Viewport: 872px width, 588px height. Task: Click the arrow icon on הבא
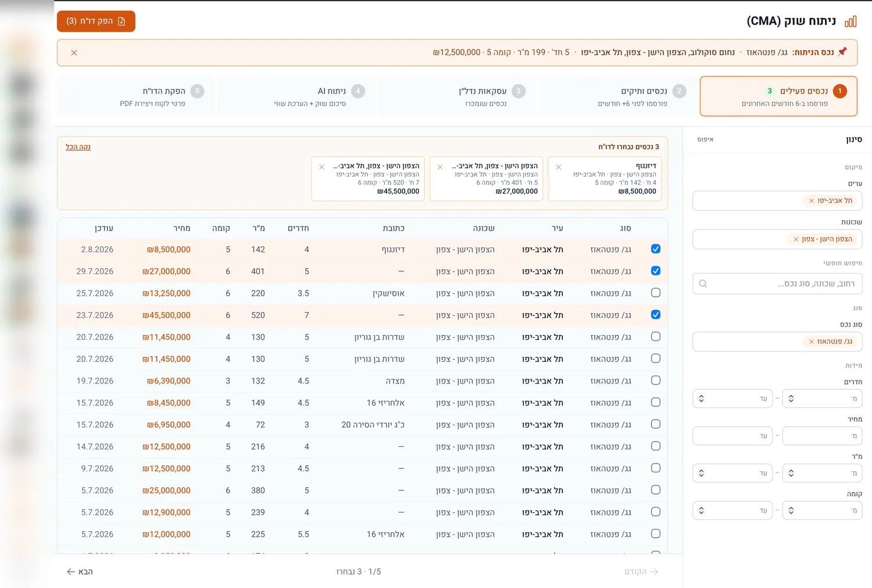point(71,572)
